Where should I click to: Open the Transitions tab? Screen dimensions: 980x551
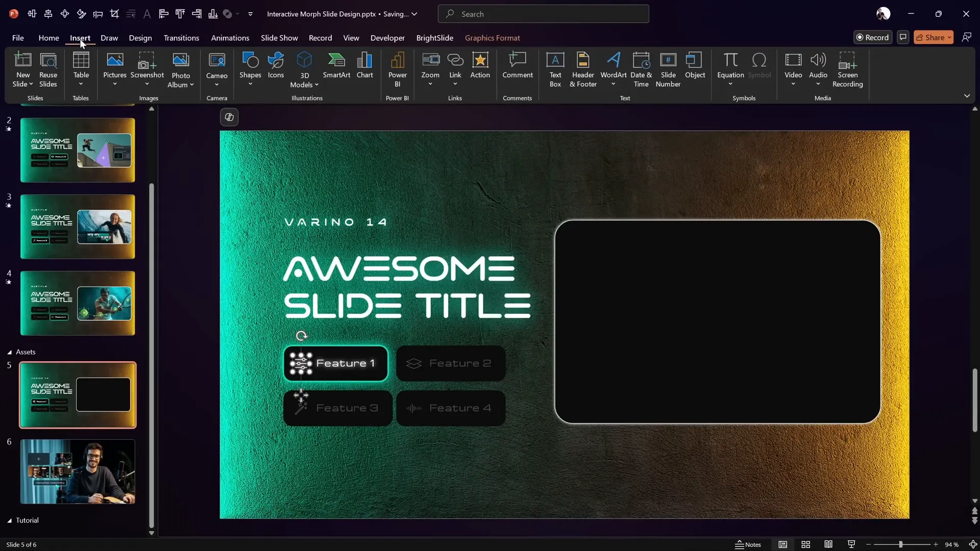tap(181, 38)
